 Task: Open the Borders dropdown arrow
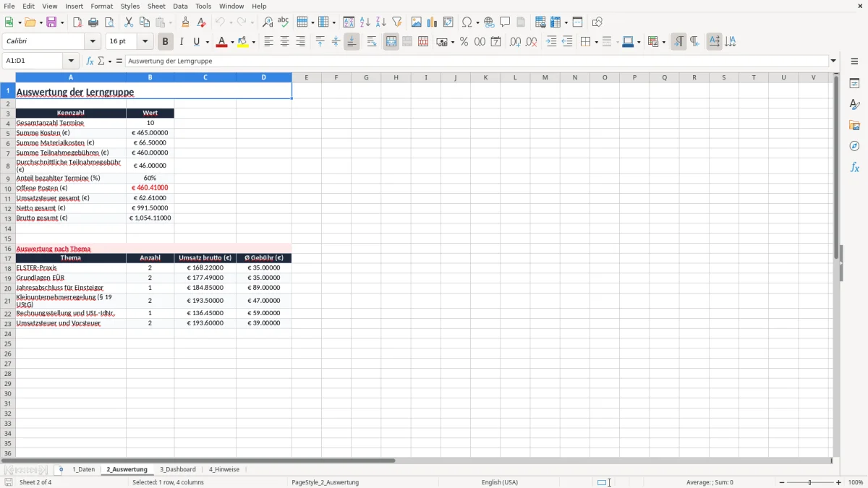pyautogui.click(x=596, y=42)
